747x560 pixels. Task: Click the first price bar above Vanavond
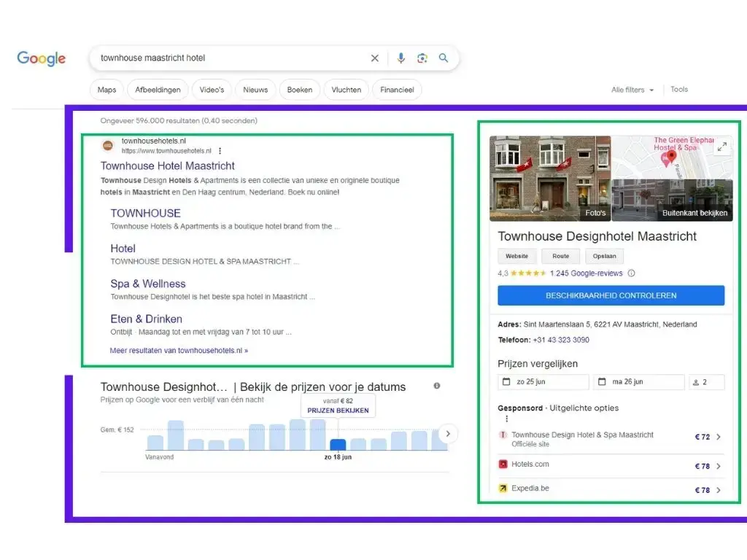pyautogui.click(x=155, y=443)
